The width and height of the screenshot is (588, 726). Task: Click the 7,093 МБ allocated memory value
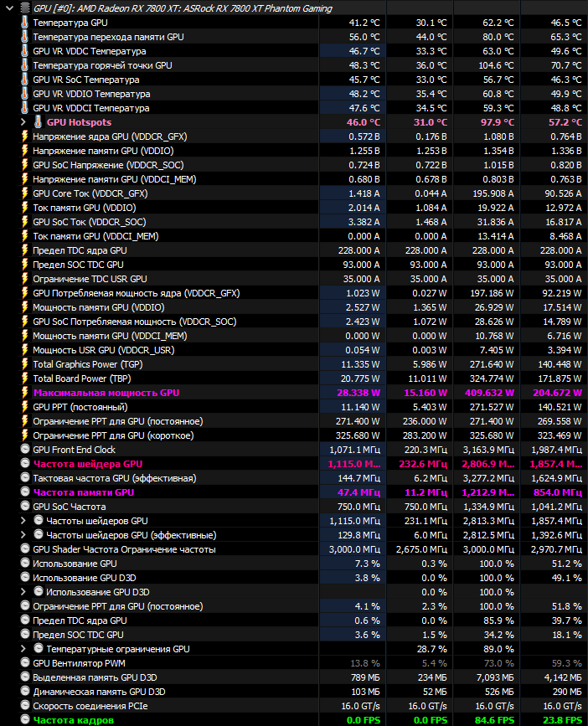495,677
